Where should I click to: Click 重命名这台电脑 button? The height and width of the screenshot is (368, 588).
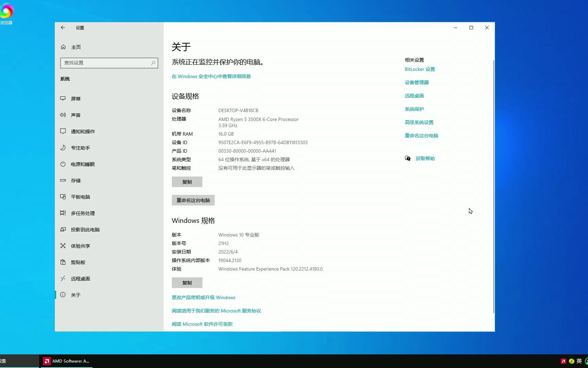coord(193,200)
